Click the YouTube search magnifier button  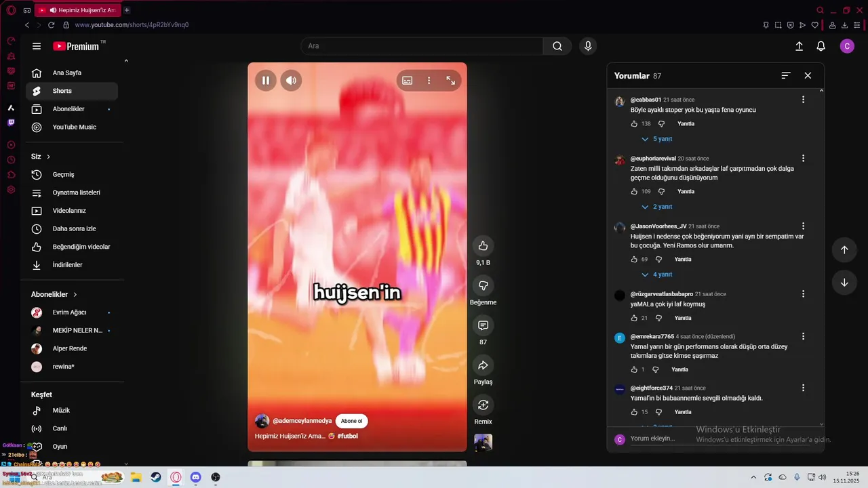tap(557, 46)
